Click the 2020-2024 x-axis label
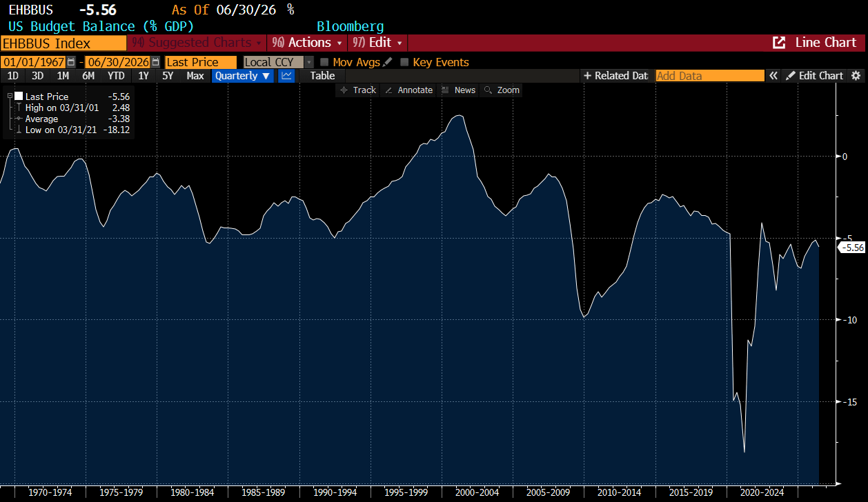Viewport: 868px width, 502px height. coord(762,492)
